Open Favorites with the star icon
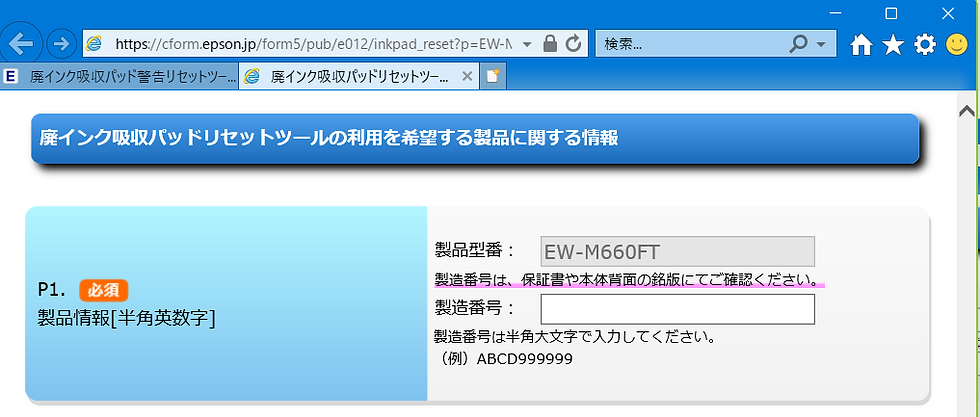Image resolution: width=980 pixels, height=417 pixels. coord(893,44)
